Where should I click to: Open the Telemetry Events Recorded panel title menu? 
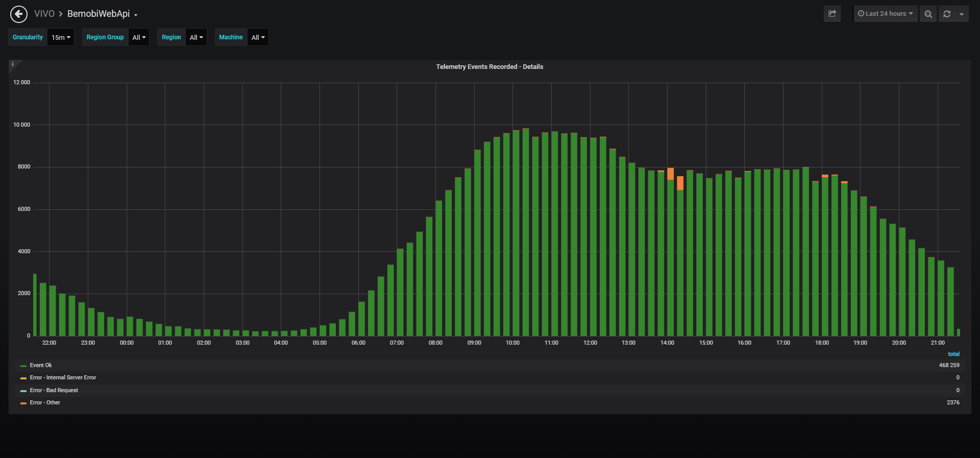(x=489, y=67)
